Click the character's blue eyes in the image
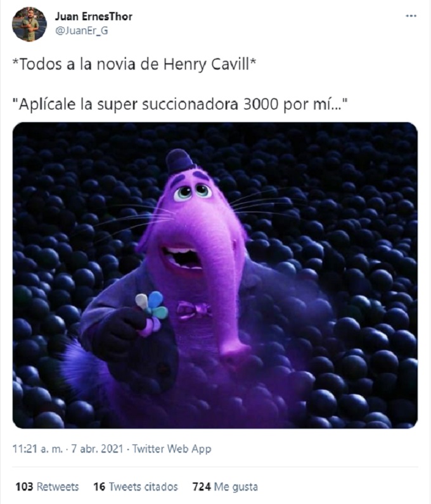The height and width of the screenshot is (504, 431). (x=193, y=192)
